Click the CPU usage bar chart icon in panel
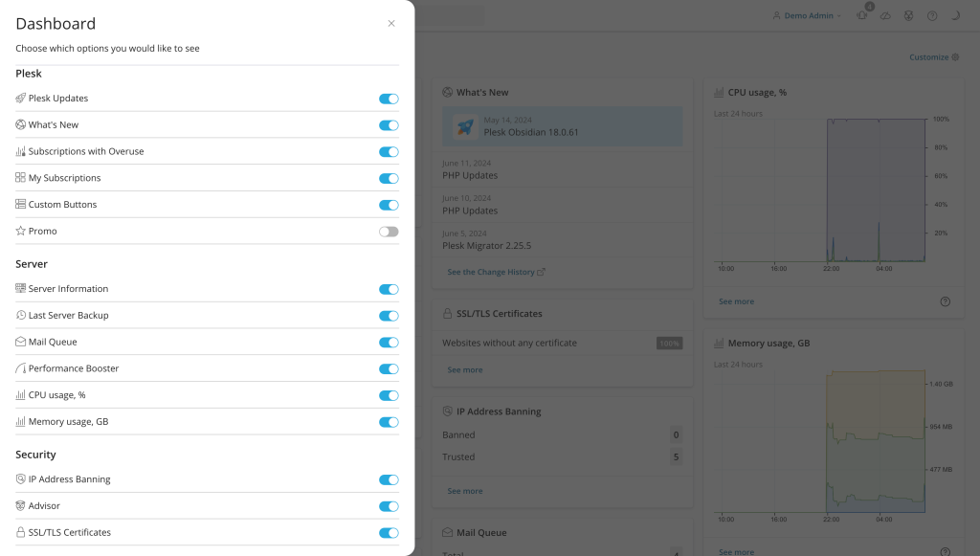 (x=21, y=395)
